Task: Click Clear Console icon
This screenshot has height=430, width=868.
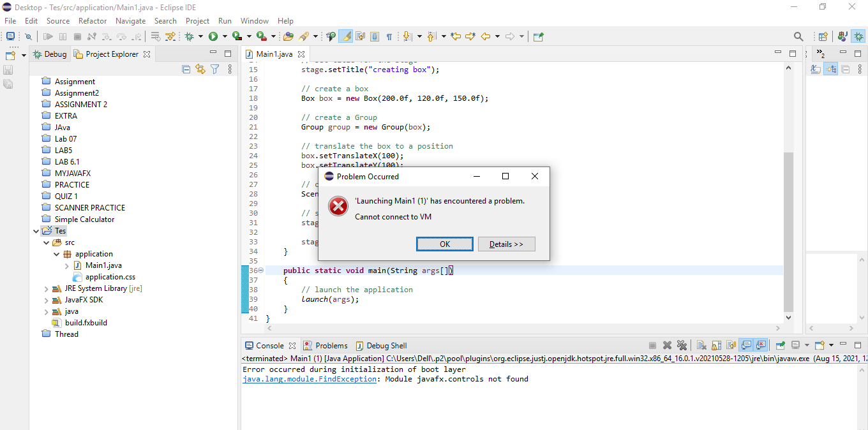Action: click(701, 345)
